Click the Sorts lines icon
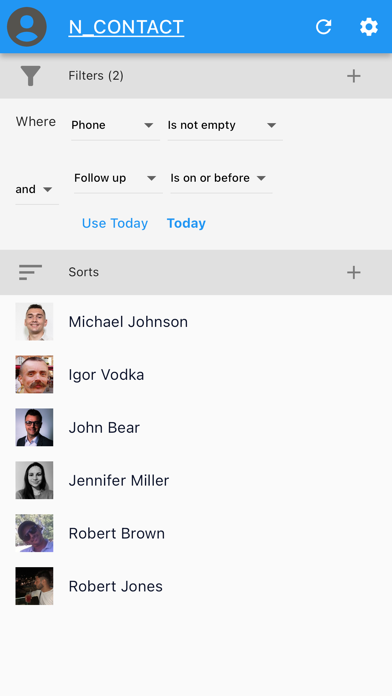The image size is (392, 696). point(30,272)
